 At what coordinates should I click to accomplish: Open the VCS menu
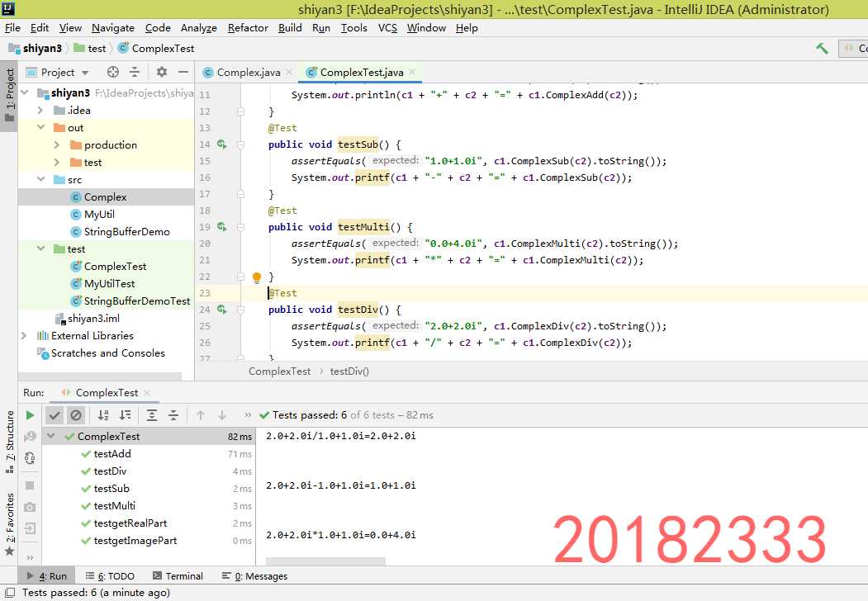387,28
